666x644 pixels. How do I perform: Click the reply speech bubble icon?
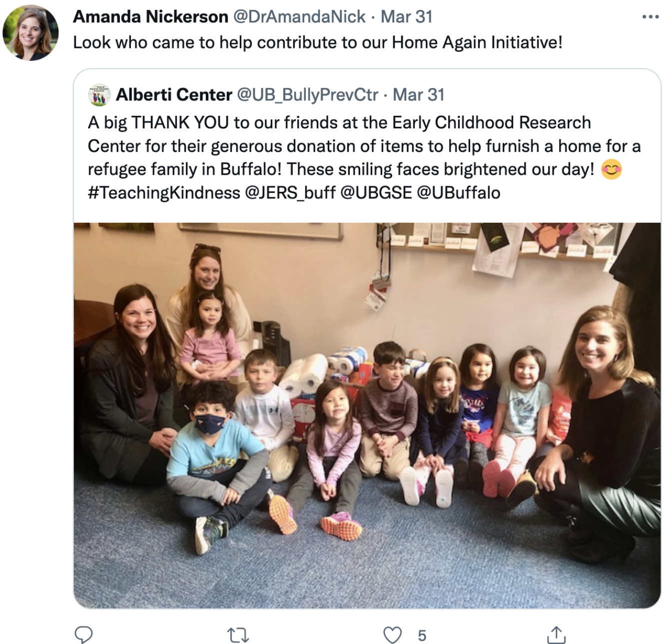tap(83, 635)
